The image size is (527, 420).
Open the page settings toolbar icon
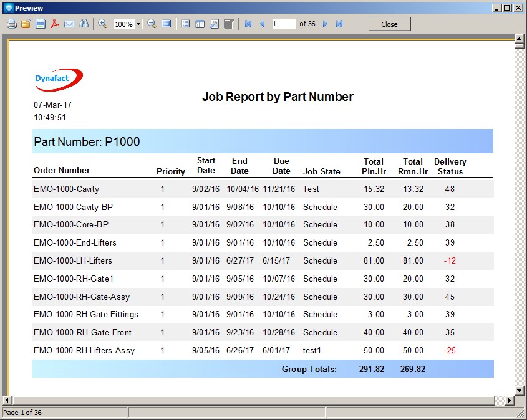pos(214,24)
